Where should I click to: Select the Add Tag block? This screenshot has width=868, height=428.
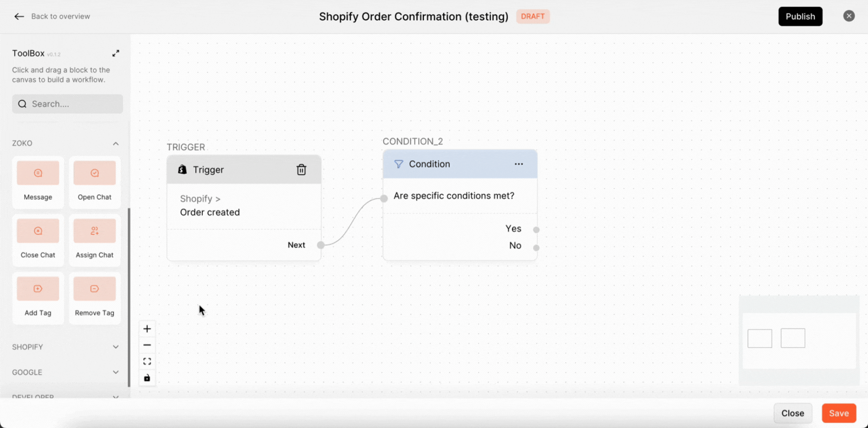pos(38,297)
